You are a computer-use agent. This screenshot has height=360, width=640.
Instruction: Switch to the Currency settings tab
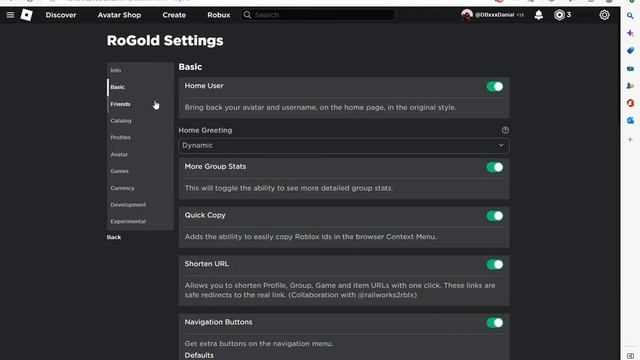click(140, 188)
